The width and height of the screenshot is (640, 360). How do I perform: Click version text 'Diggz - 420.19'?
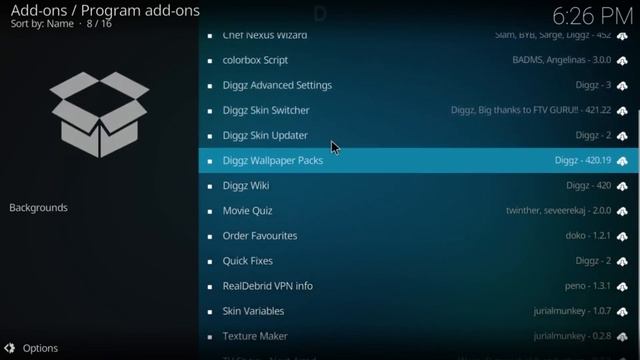click(x=583, y=160)
